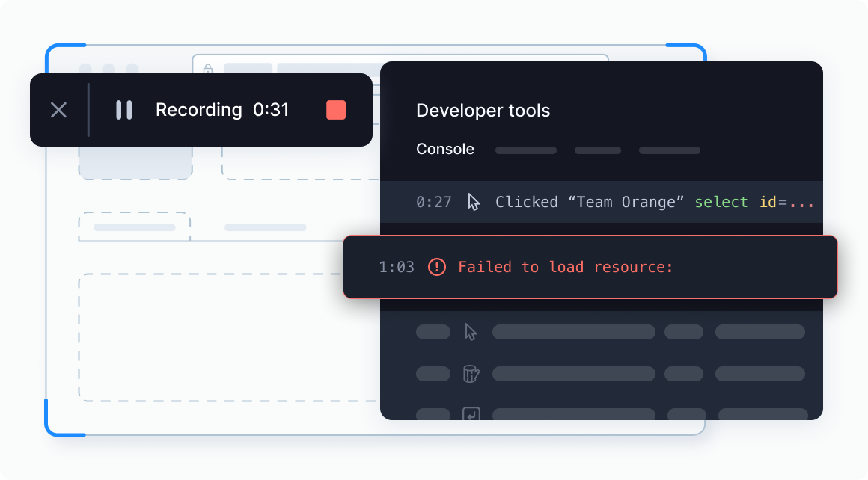Dismiss the recording bar with the X
The width and height of the screenshot is (868, 480).
point(58,109)
